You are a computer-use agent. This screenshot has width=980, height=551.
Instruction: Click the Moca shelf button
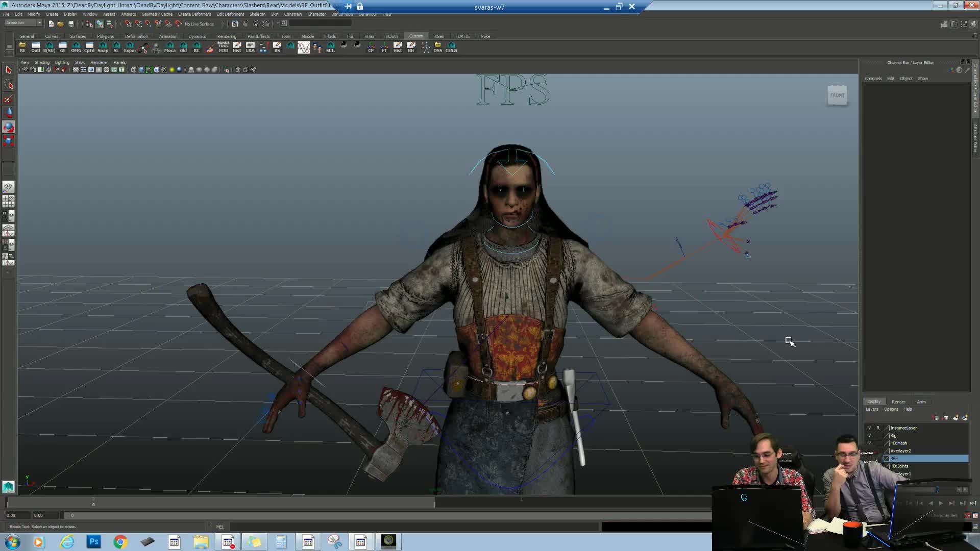point(169,47)
